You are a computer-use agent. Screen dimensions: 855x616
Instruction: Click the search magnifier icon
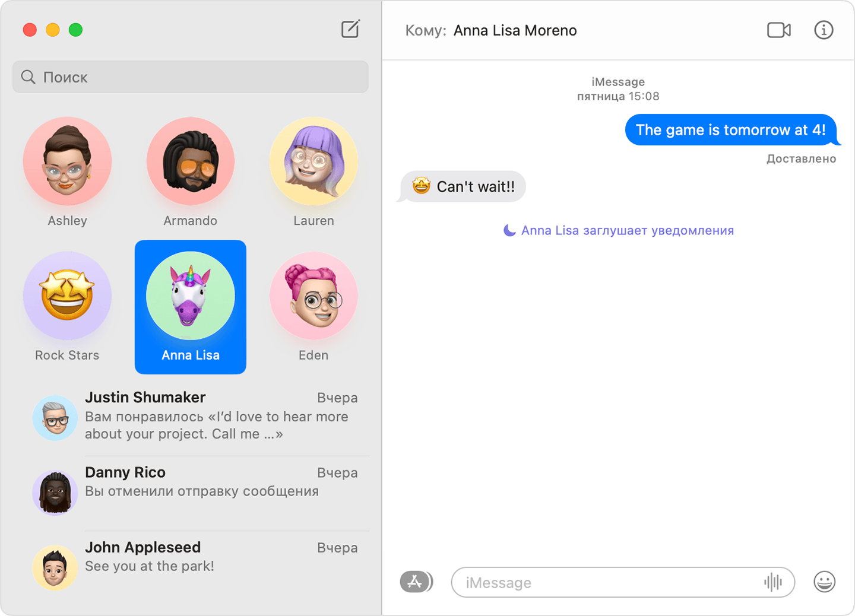[28, 77]
